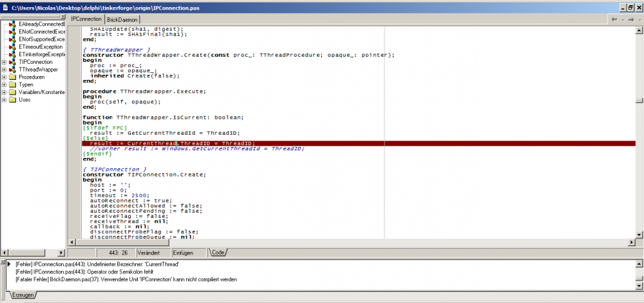644x303 pixels.
Task: Select TIPConnection label in structure tree
Action: 35,62
